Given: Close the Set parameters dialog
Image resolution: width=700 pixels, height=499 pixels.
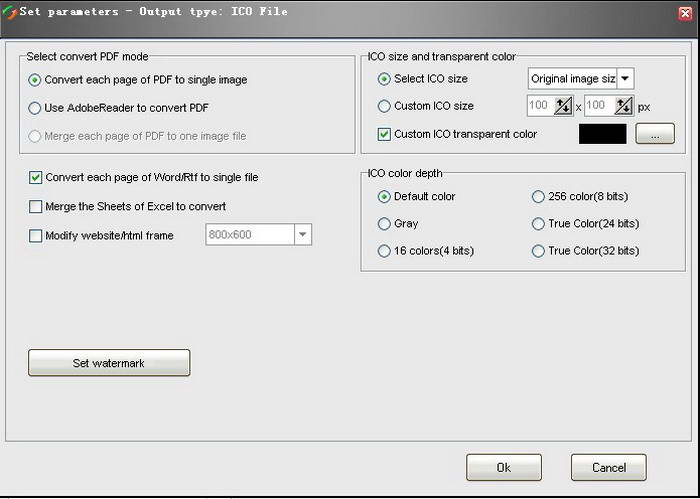Looking at the screenshot, I should coord(685,13).
